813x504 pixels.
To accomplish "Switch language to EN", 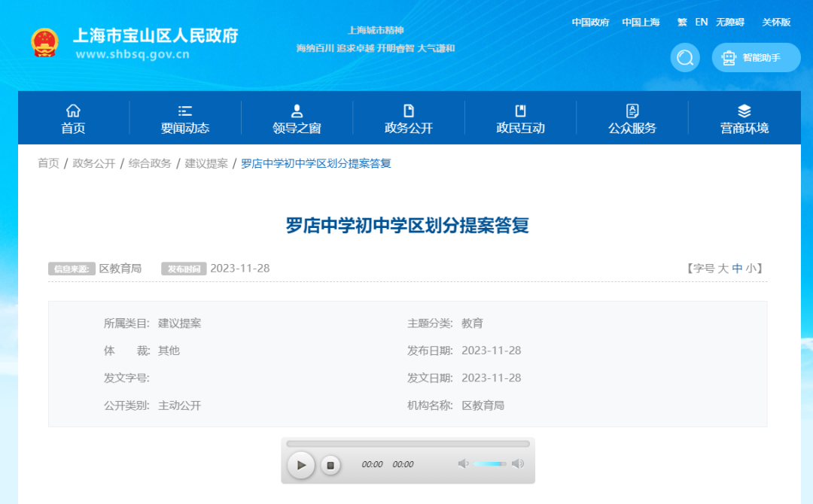I will tap(702, 23).
